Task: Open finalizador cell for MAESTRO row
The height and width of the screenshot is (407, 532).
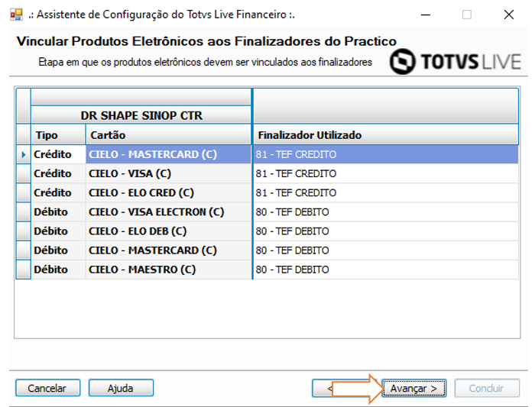Action: click(x=386, y=270)
